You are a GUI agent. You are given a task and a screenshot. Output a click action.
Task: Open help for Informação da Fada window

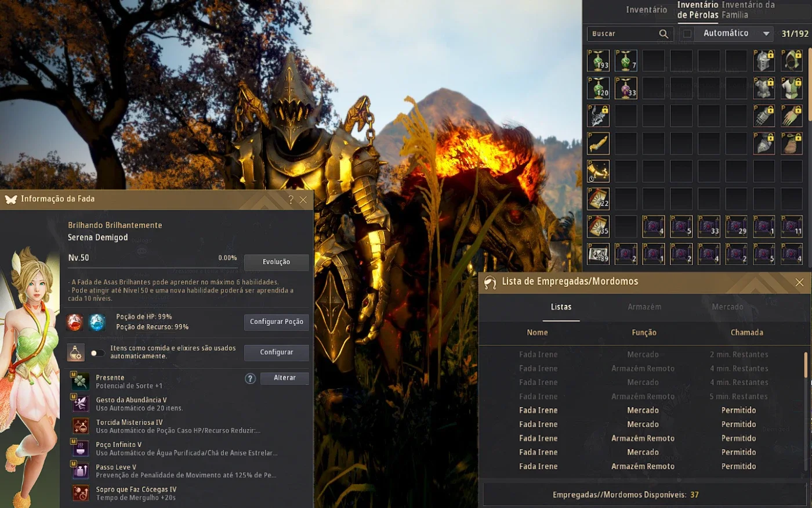coord(291,200)
